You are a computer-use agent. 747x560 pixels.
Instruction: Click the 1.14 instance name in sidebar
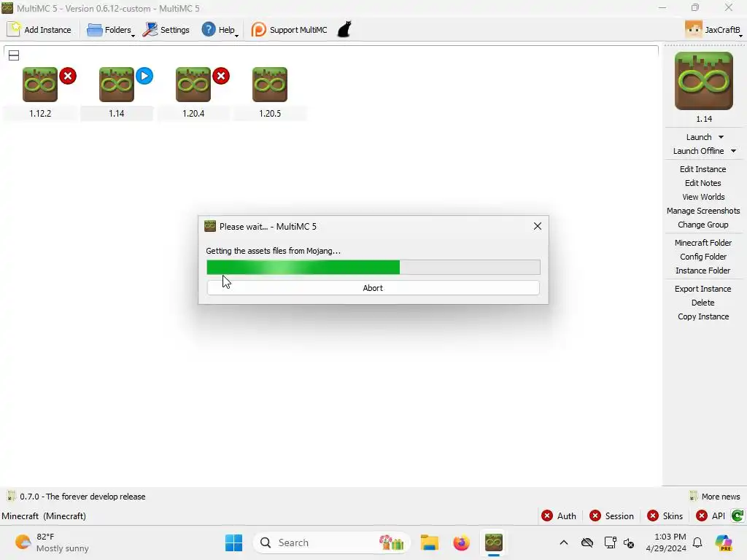pos(704,119)
